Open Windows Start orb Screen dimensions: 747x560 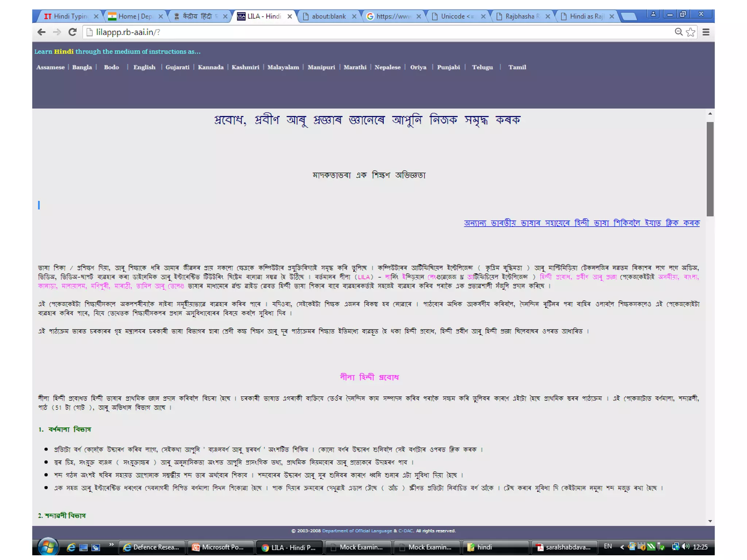48,547
